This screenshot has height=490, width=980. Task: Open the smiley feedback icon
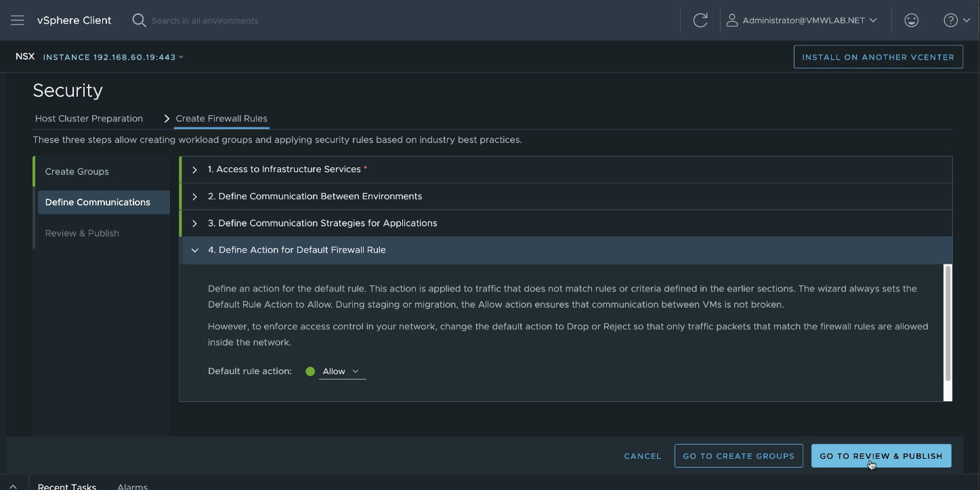click(912, 20)
